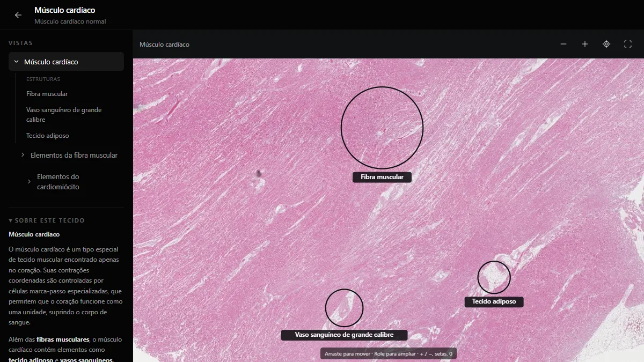This screenshot has width=644, height=362.
Task: Click the Fibra muscular label on the slide
Action: point(382,177)
